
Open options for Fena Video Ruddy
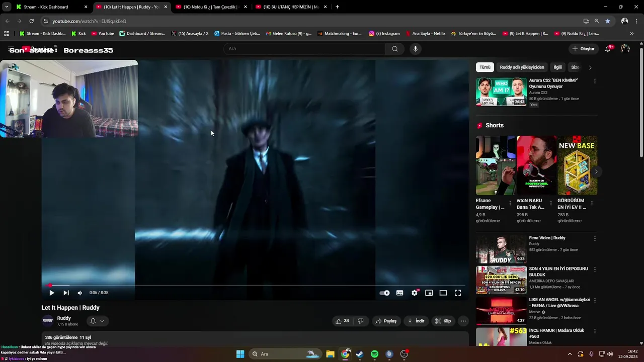pyautogui.click(x=595, y=238)
